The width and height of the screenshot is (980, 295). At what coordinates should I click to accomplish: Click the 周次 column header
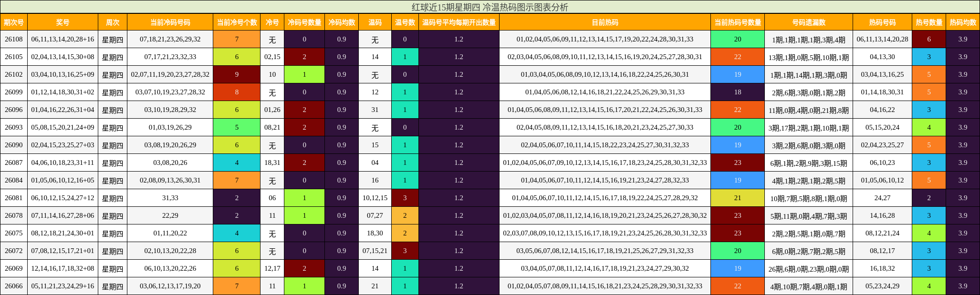pyautogui.click(x=113, y=22)
